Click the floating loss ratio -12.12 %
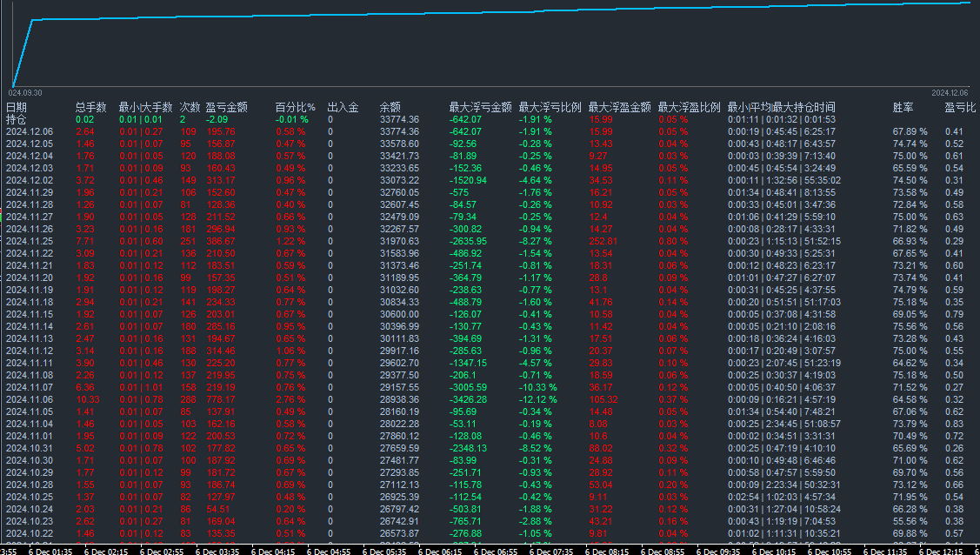Screen dimensions: 980x555 537,400
